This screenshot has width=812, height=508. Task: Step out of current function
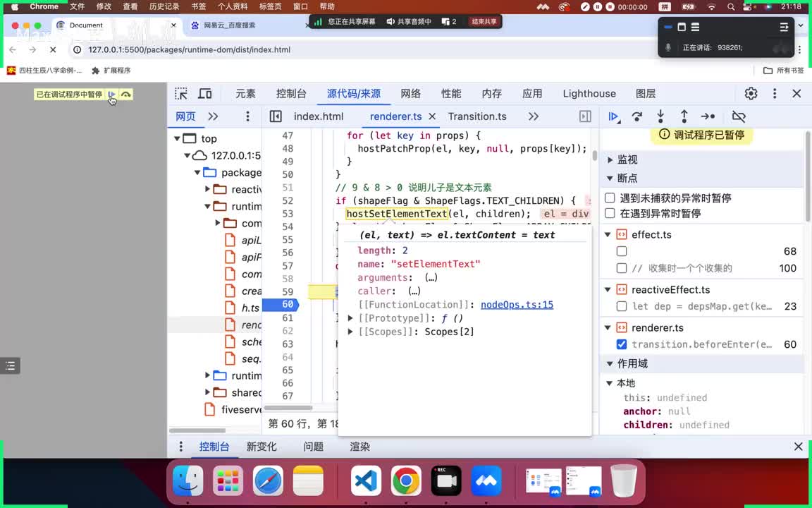tap(684, 116)
